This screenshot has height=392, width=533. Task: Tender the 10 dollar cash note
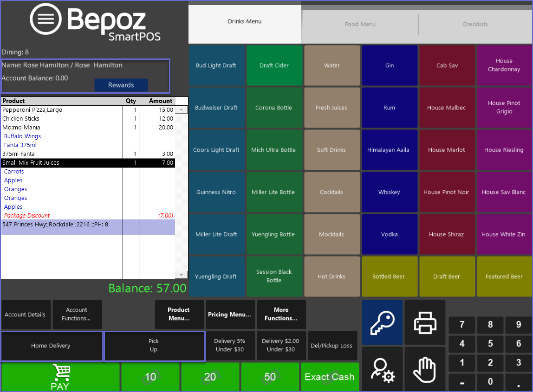pyautogui.click(x=150, y=377)
